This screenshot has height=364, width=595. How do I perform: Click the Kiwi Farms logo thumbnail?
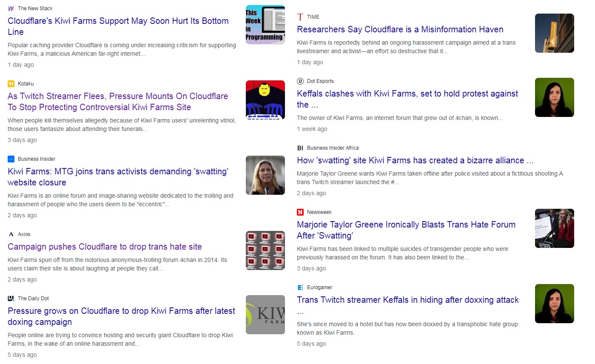[x=265, y=315]
